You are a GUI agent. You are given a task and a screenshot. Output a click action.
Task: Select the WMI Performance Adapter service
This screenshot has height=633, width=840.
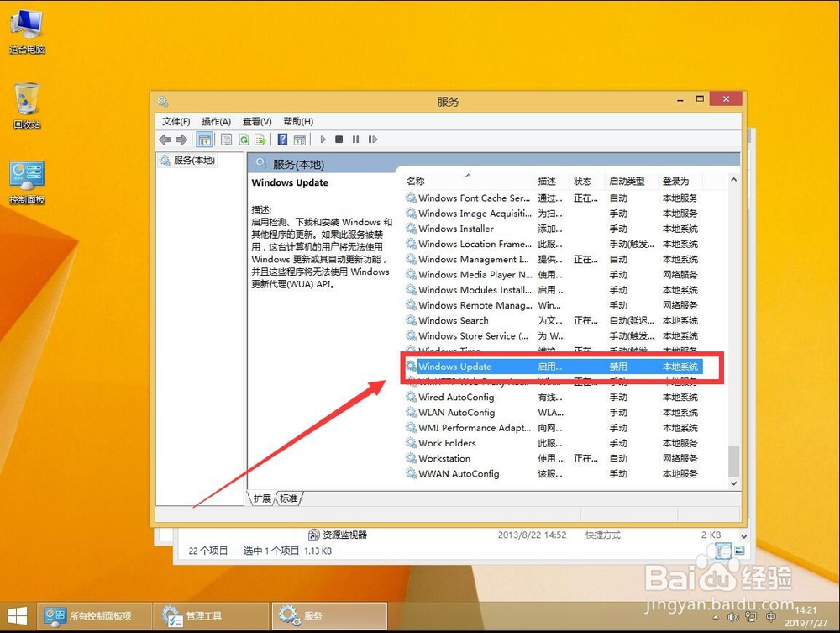click(x=553, y=428)
